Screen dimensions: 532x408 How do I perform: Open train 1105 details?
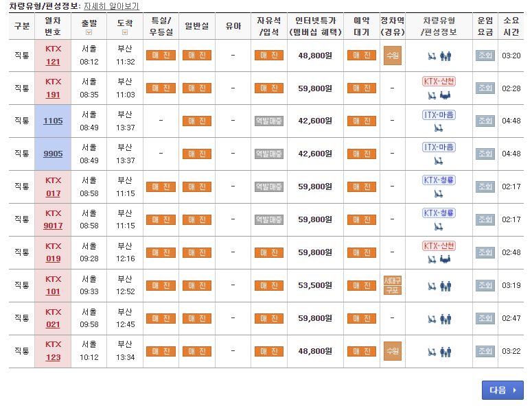click(x=53, y=121)
